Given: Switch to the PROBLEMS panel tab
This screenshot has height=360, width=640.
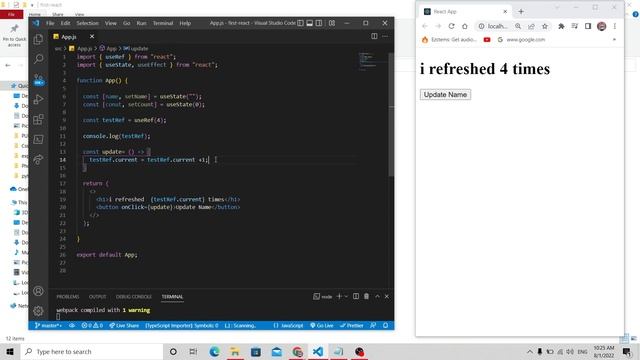Looking at the screenshot, I should point(68,297).
